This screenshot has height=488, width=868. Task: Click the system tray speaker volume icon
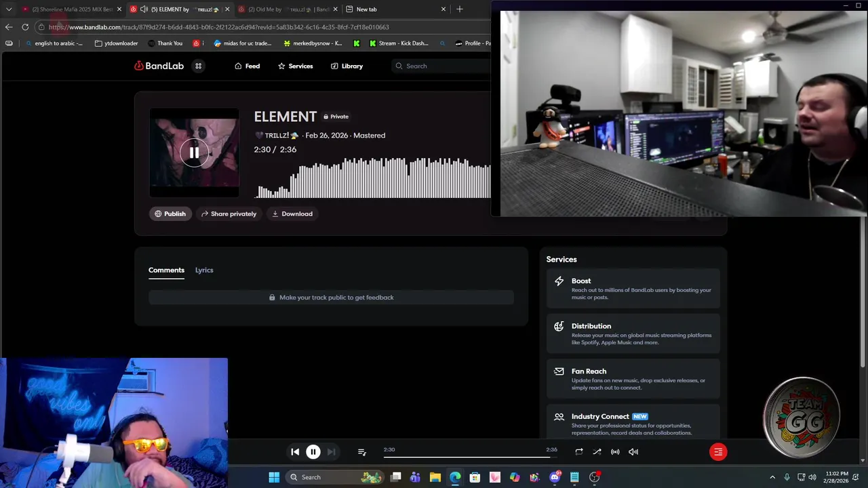[812, 477]
